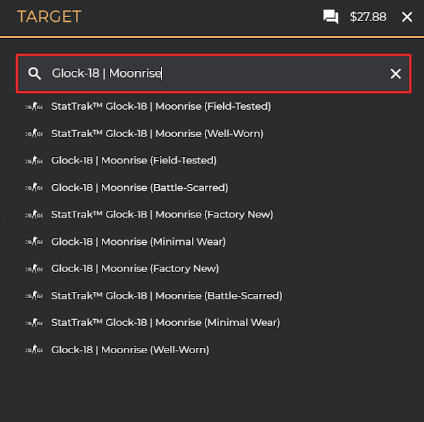
Task: Click inside the Glock-18 Moonrise search field
Action: point(214,73)
